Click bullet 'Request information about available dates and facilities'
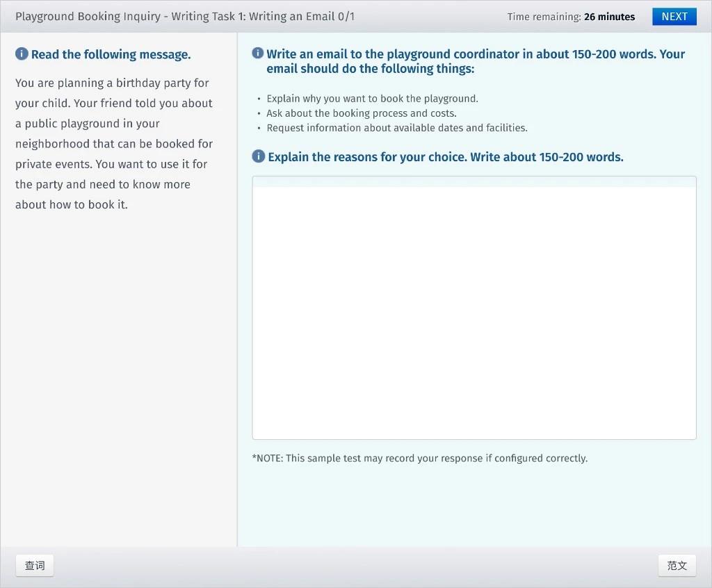 pos(396,128)
